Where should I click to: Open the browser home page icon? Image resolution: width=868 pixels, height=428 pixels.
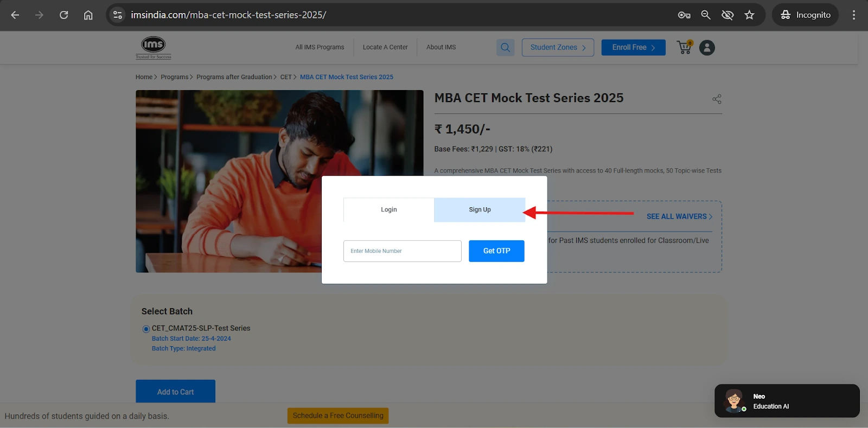click(88, 15)
